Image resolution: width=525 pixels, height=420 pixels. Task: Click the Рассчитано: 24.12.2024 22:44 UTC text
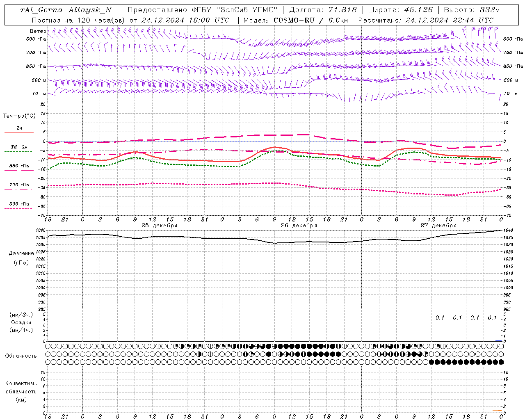[426, 20]
